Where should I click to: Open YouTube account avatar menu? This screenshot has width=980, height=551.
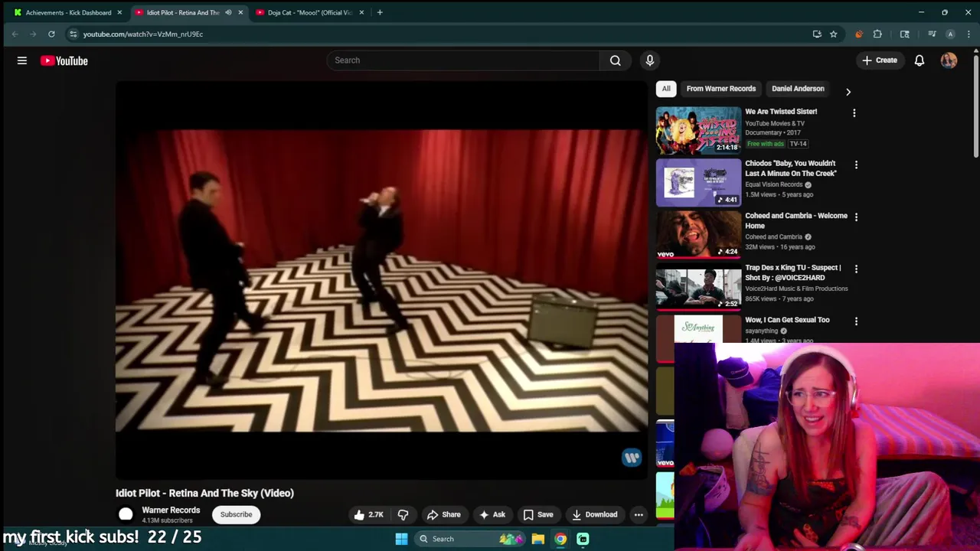click(x=949, y=60)
